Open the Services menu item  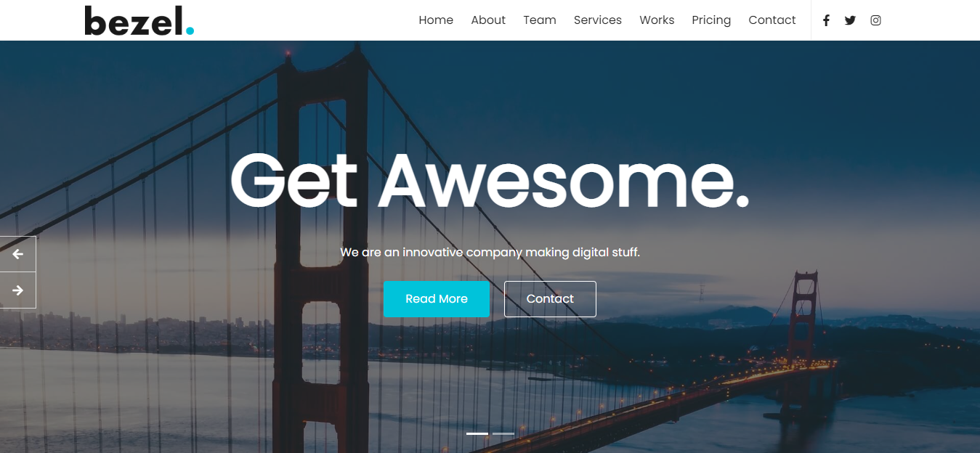(x=598, y=20)
